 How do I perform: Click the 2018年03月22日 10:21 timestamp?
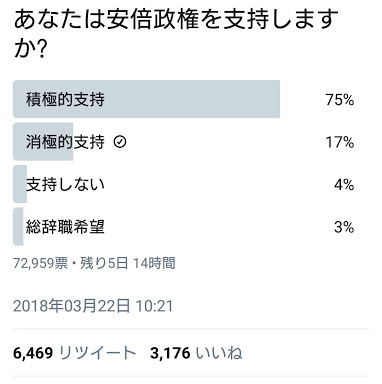(x=93, y=306)
